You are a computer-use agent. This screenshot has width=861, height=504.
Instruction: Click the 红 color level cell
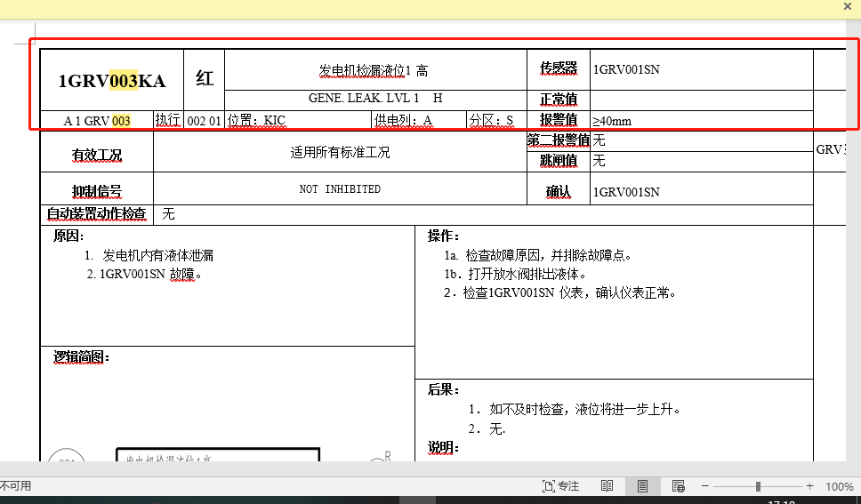pos(205,79)
